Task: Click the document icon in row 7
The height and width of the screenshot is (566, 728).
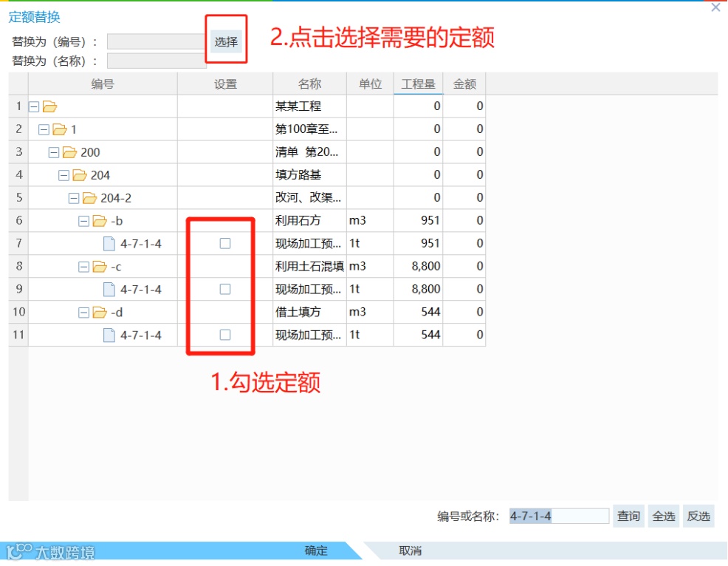Action: pos(109,244)
